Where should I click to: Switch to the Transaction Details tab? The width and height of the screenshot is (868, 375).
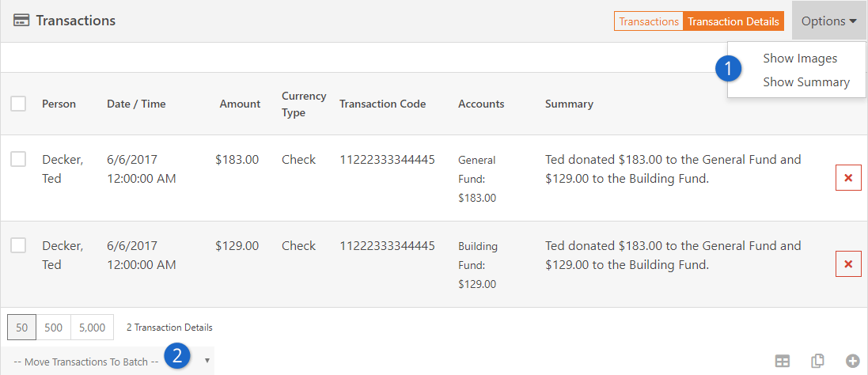coord(733,21)
